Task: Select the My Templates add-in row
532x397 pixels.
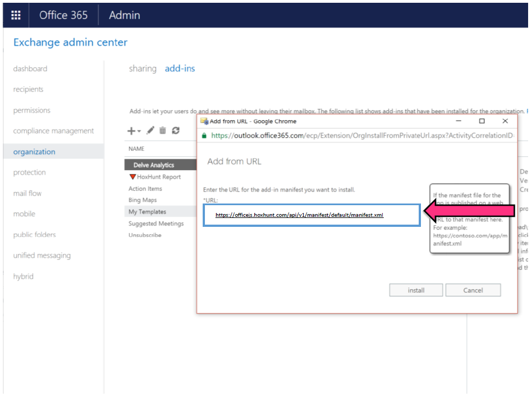Action: 160,212
